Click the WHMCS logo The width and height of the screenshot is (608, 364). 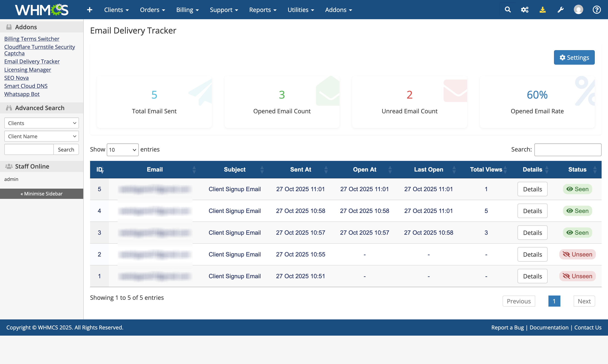tap(42, 10)
